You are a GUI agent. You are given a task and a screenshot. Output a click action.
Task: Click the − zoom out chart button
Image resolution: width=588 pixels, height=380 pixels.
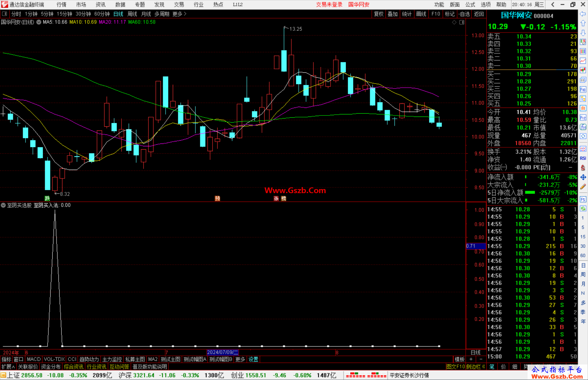(481, 359)
